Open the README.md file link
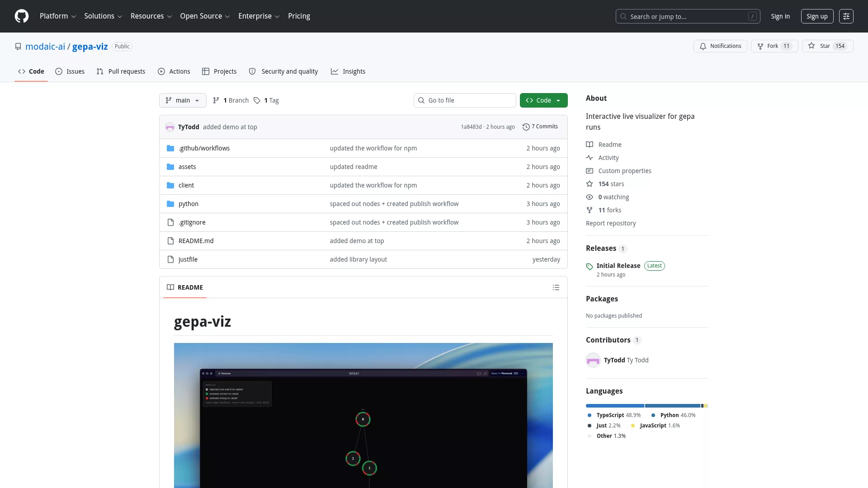This screenshot has width=868, height=488. tap(196, 241)
